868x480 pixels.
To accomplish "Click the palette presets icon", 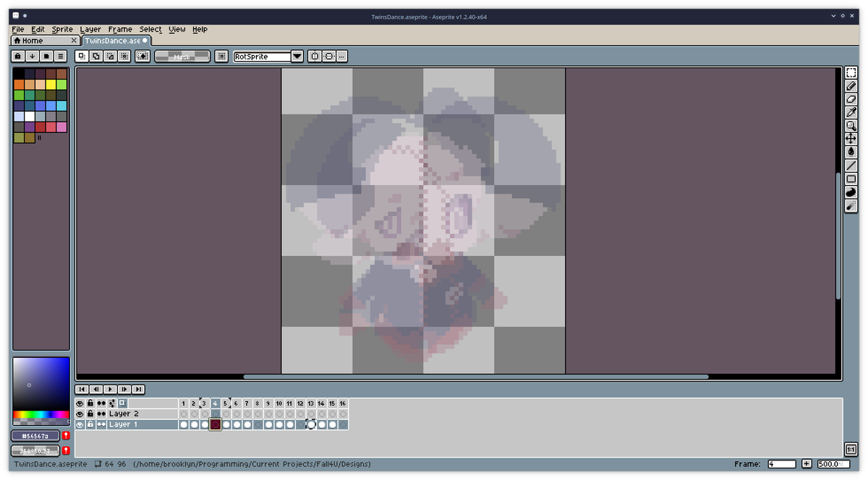I will (x=46, y=56).
